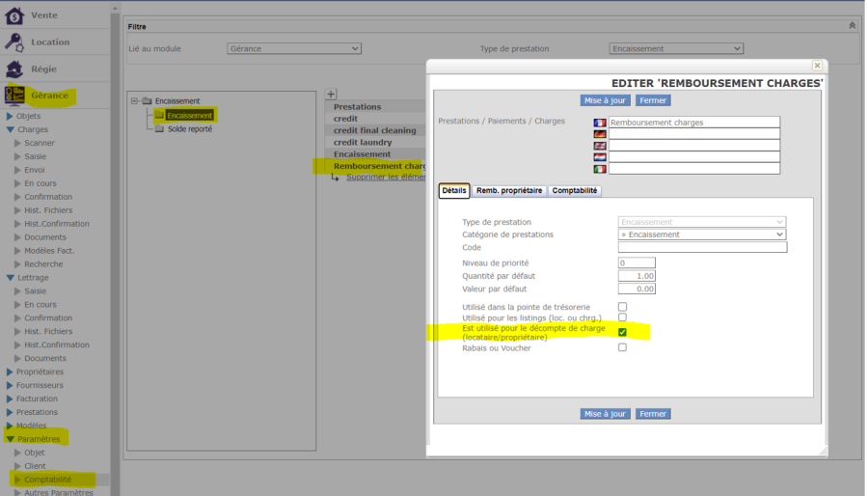The image size is (868, 496).
Task: Click the bottom Fermer button
Action: click(653, 414)
